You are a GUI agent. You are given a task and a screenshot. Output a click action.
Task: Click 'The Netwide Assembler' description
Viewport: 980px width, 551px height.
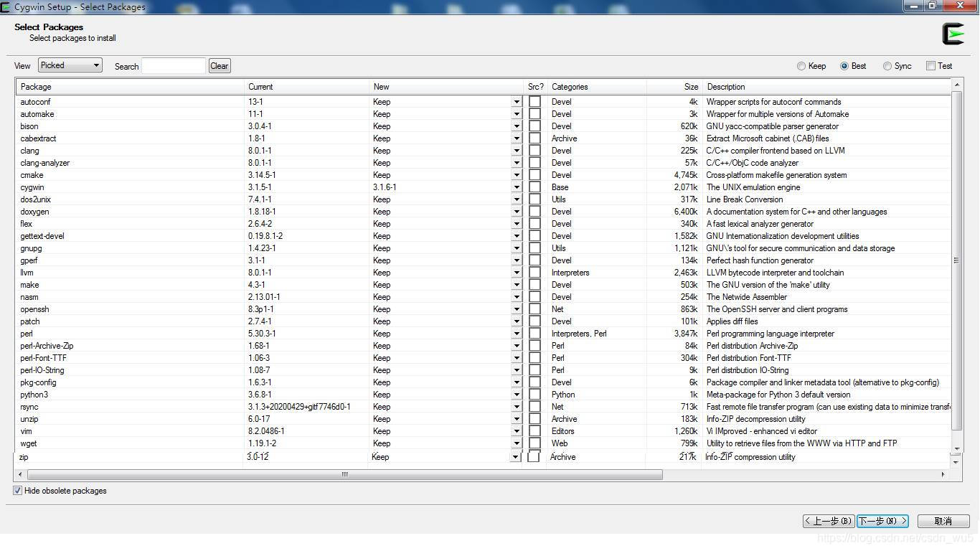(x=747, y=297)
